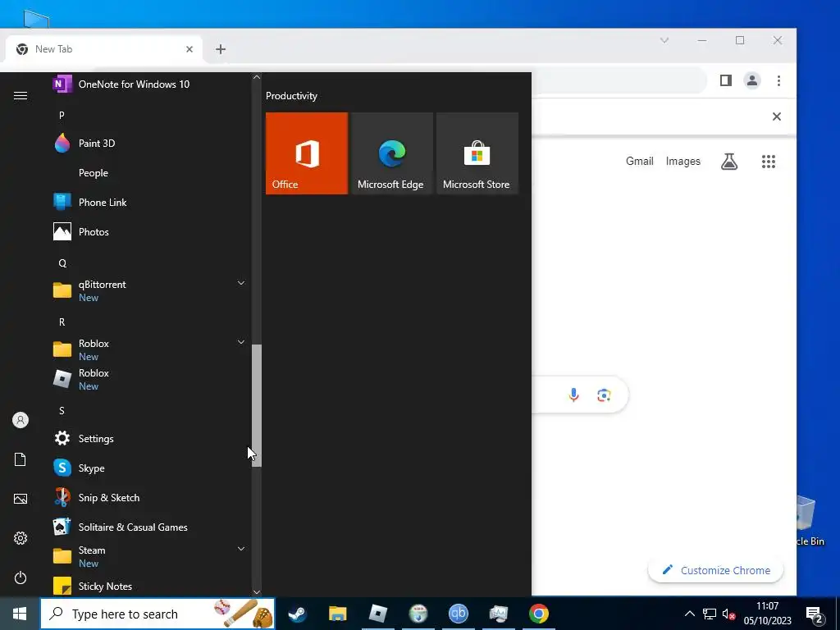
Task: Click app list scrollbar down arrow
Action: [x=257, y=592]
